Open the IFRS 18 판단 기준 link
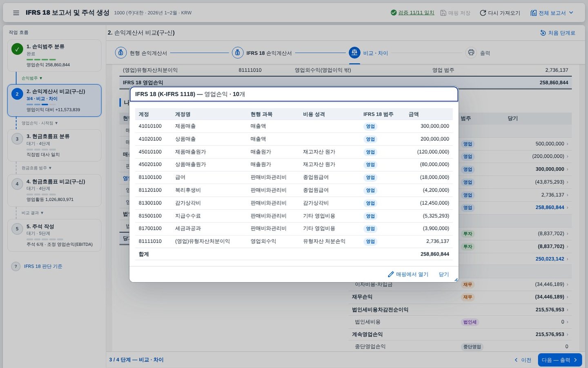The image size is (588, 368). 43,266
